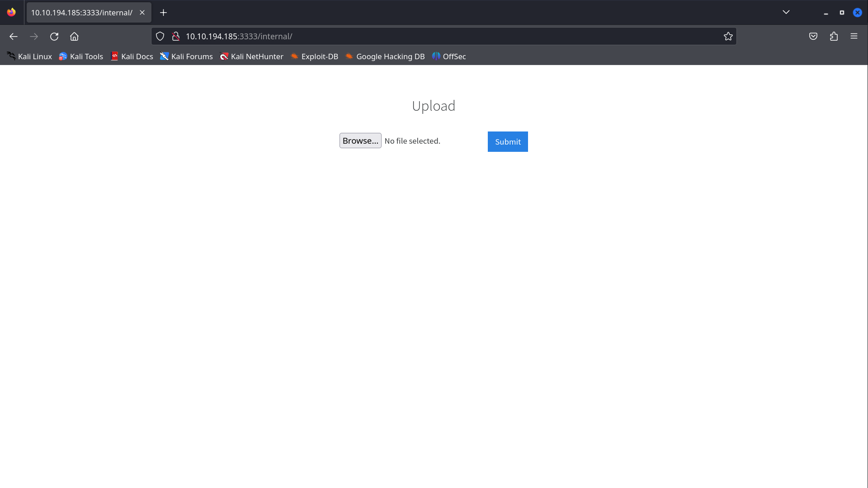Viewport: 868px width, 488px height.
Task: Open the Google Hacking DB bookmark
Action: [385, 56]
